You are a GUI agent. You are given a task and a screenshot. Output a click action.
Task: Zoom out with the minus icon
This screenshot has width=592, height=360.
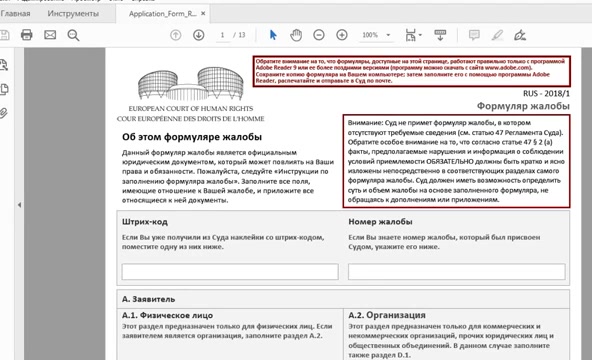tap(319, 35)
